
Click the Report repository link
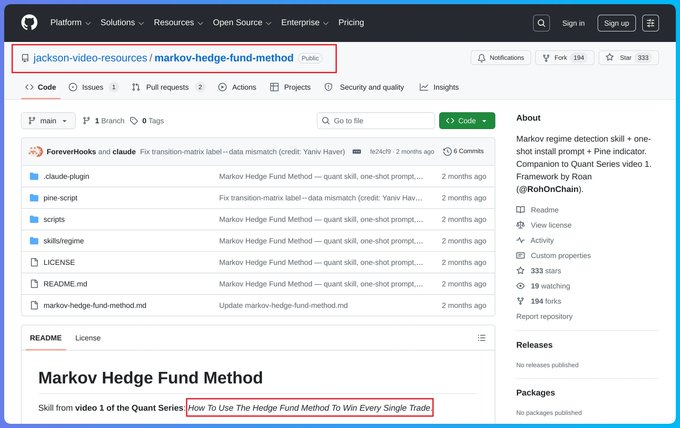coord(544,316)
